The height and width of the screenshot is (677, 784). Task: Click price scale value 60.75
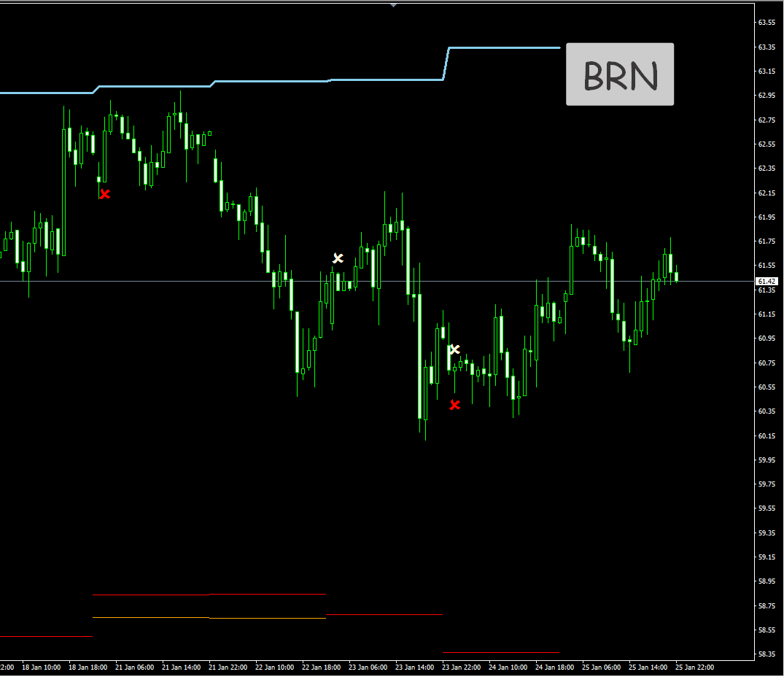[766, 363]
